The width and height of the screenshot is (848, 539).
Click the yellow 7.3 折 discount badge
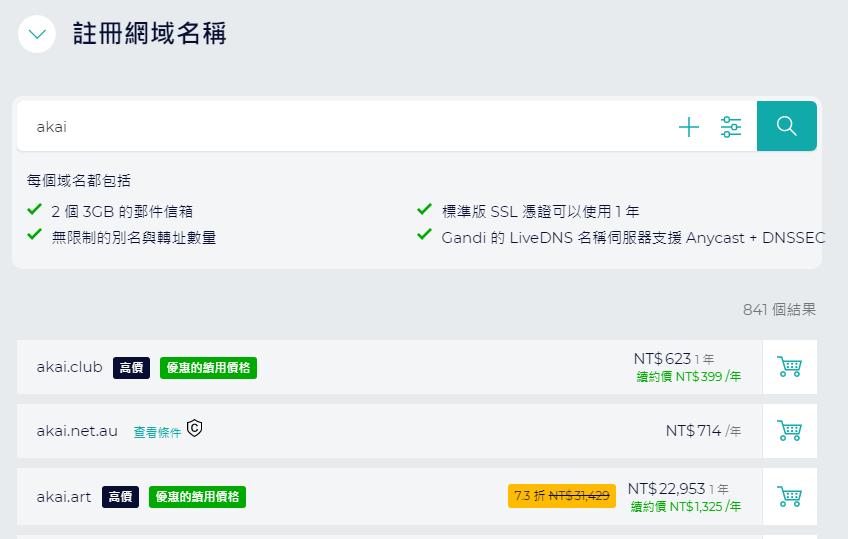[561, 496]
